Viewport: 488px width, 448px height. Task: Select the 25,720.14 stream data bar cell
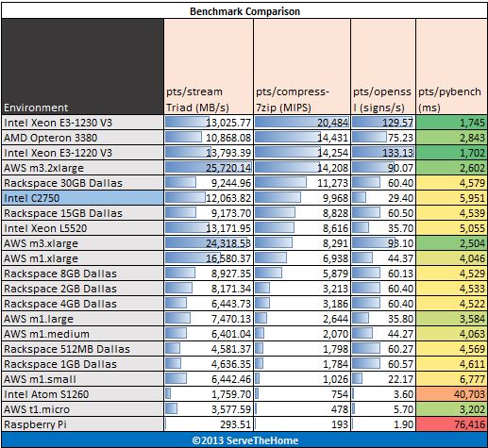209,168
